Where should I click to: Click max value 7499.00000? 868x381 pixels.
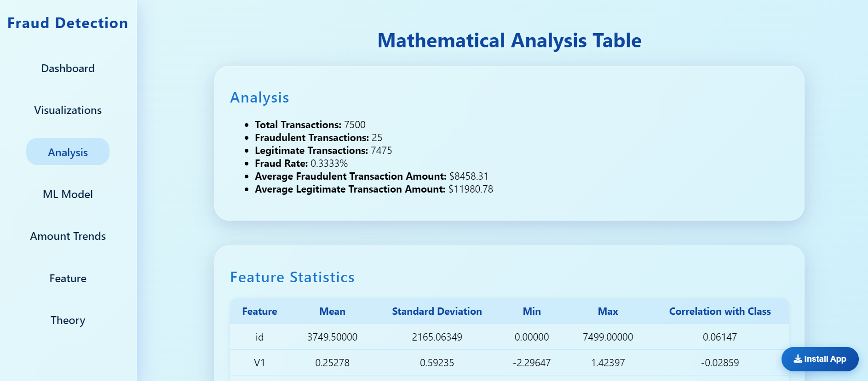tap(608, 337)
